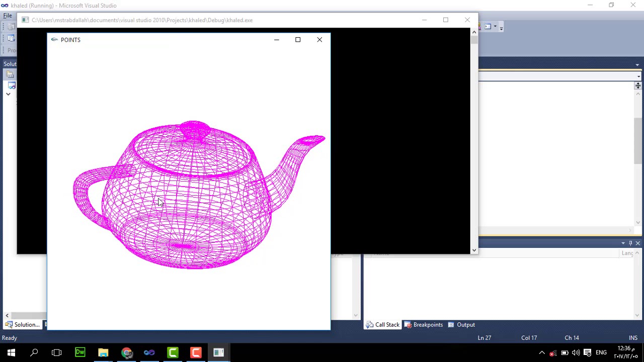
Task: Minimize the POINTS OpenGL window
Action: click(x=276, y=40)
